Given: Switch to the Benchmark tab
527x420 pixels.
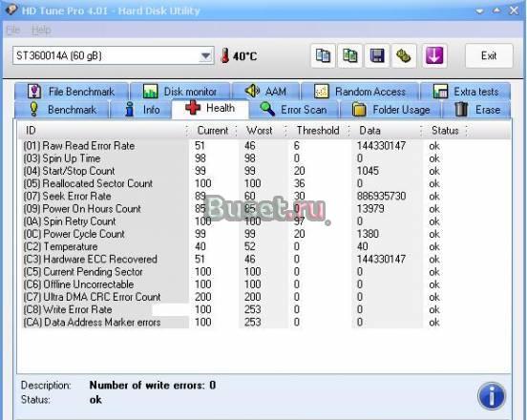Looking at the screenshot, I should pyautogui.click(x=62, y=110).
